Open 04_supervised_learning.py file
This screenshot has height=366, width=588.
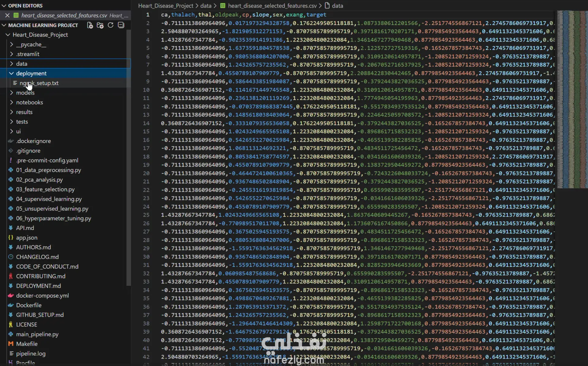[49, 199]
